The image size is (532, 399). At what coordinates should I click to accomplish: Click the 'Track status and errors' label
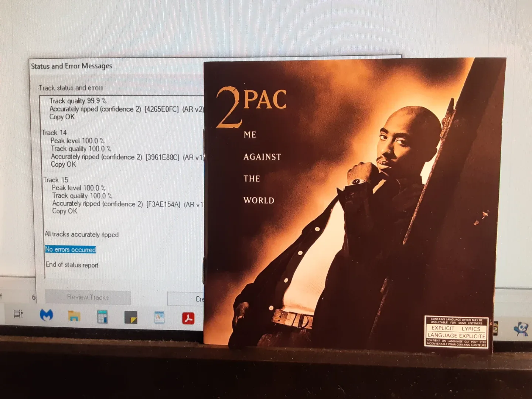[71, 88]
